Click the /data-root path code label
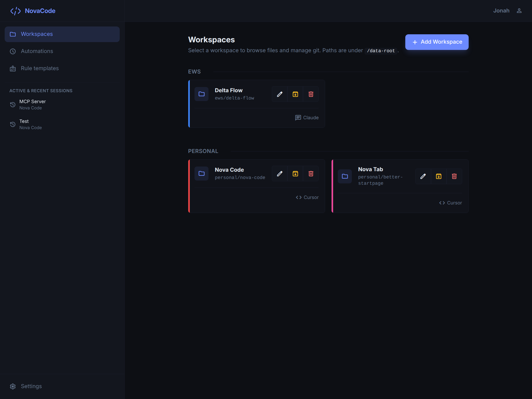Viewport: 532px width, 399px height. coord(381,51)
